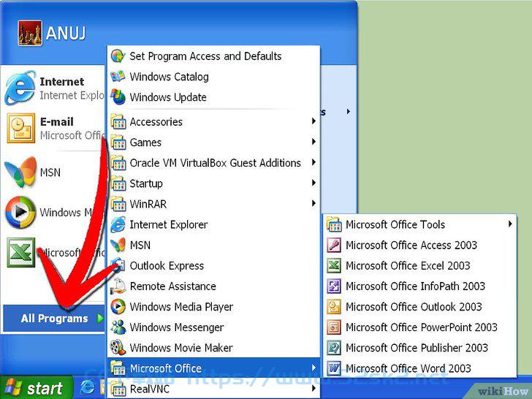Select Oracle VM VirtualBox Guest Additions entry
532x399 pixels.
(213, 163)
